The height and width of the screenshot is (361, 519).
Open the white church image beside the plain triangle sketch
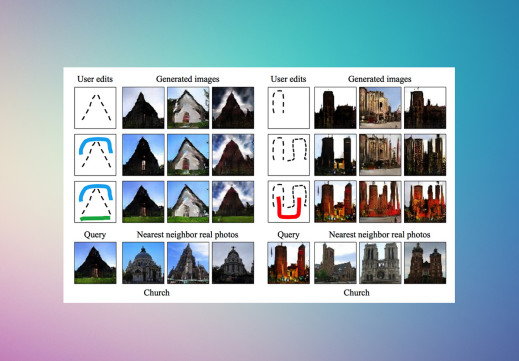[x=188, y=108]
